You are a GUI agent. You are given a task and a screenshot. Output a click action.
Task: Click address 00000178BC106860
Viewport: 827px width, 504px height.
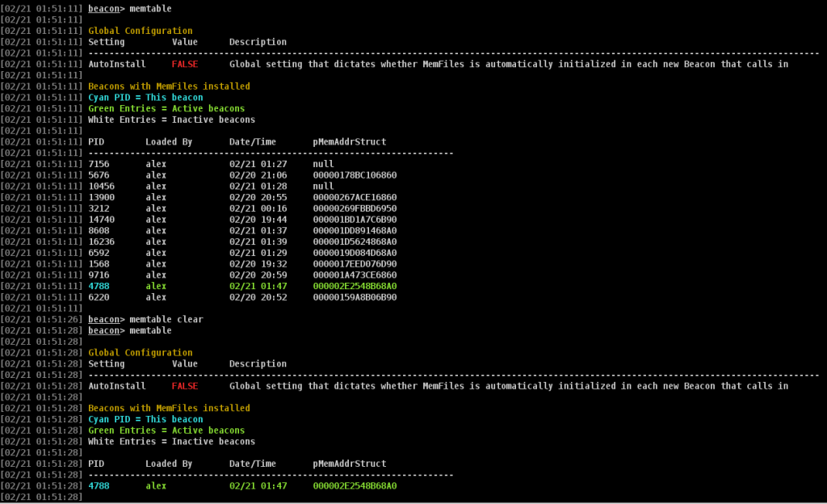355,175
